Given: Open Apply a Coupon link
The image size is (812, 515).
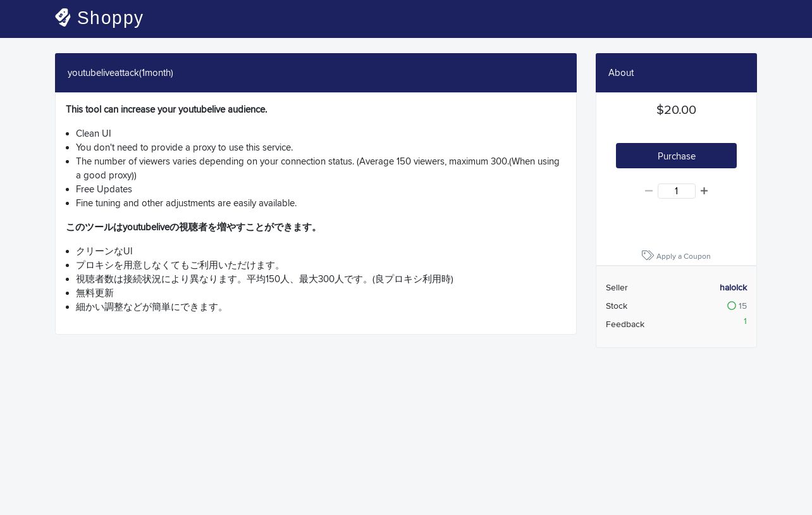Looking at the screenshot, I should pos(683,256).
